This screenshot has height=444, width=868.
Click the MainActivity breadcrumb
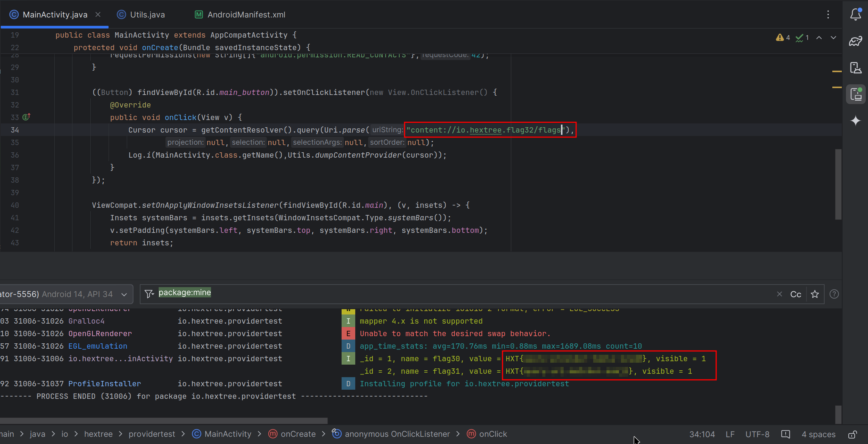click(222, 434)
